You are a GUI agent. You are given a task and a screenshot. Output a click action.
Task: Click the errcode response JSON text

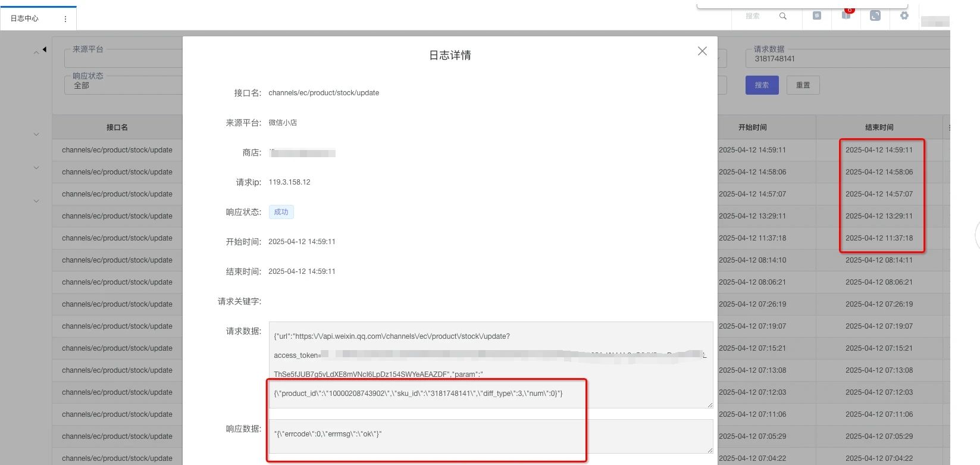pos(328,434)
